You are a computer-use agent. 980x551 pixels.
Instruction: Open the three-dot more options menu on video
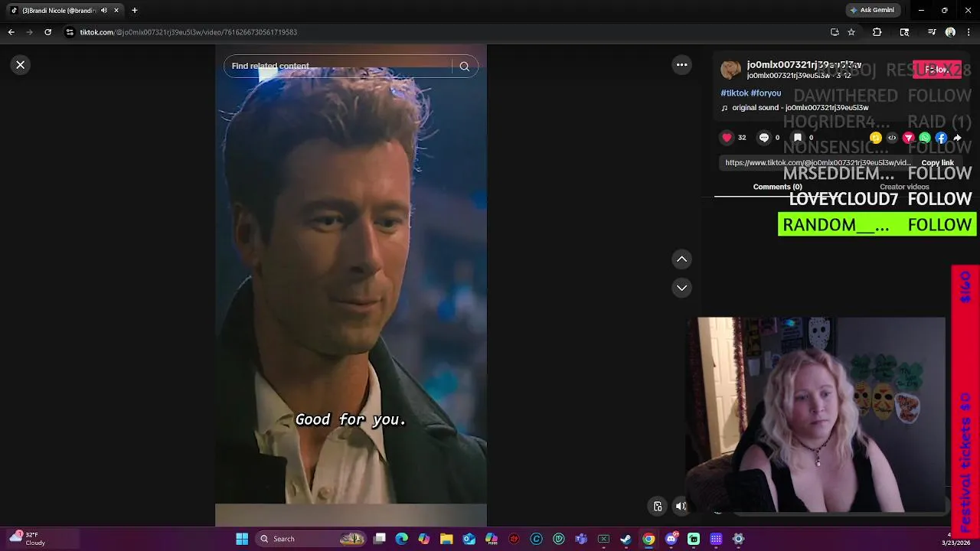(681, 65)
